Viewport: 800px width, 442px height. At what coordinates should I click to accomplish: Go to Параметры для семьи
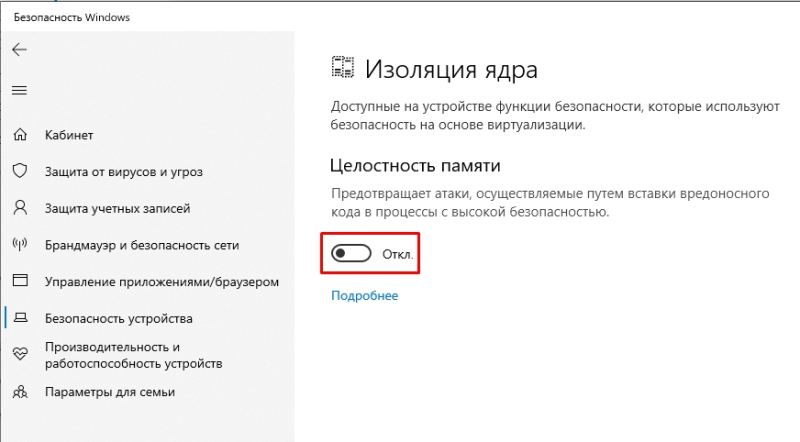tap(110, 392)
